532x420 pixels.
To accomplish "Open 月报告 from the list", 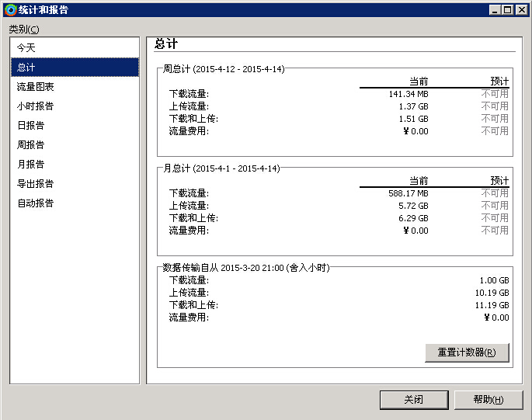I will pyautogui.click(x=31, y=165).
